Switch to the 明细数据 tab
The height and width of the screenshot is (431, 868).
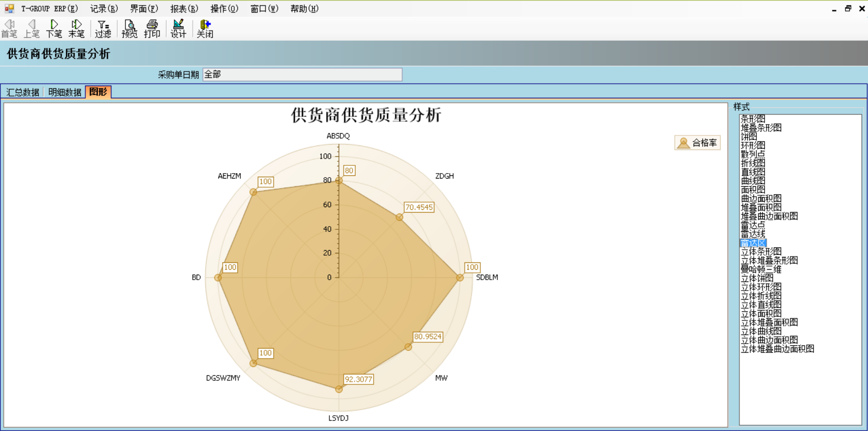[x=65, y=92]
